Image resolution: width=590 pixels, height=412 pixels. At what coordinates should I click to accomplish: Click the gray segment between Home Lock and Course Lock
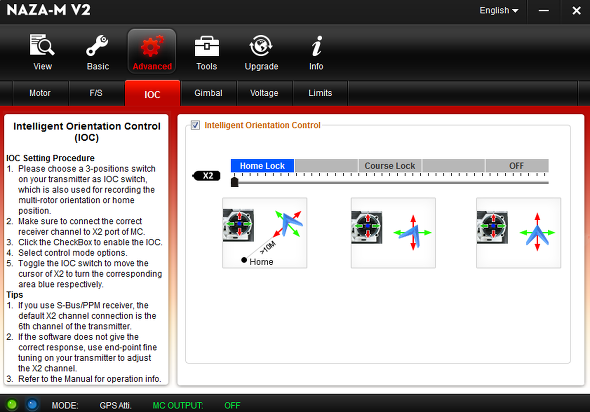click(x=326, y=166)
